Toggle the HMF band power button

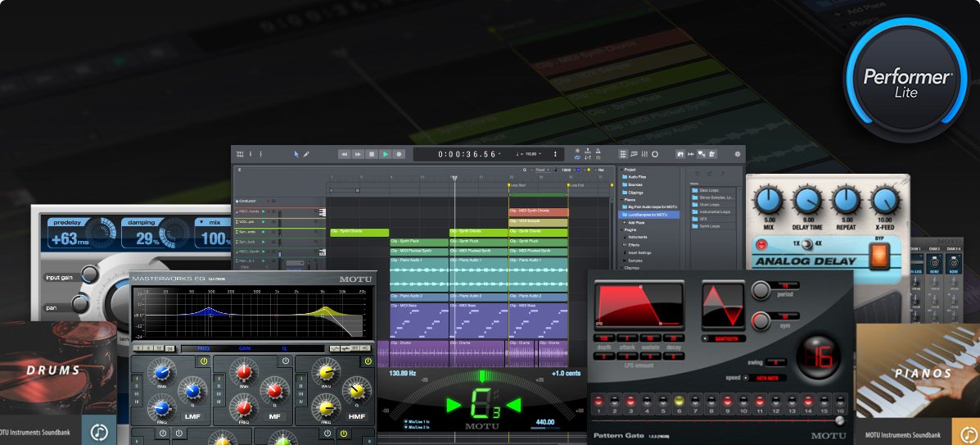(368, 361)
